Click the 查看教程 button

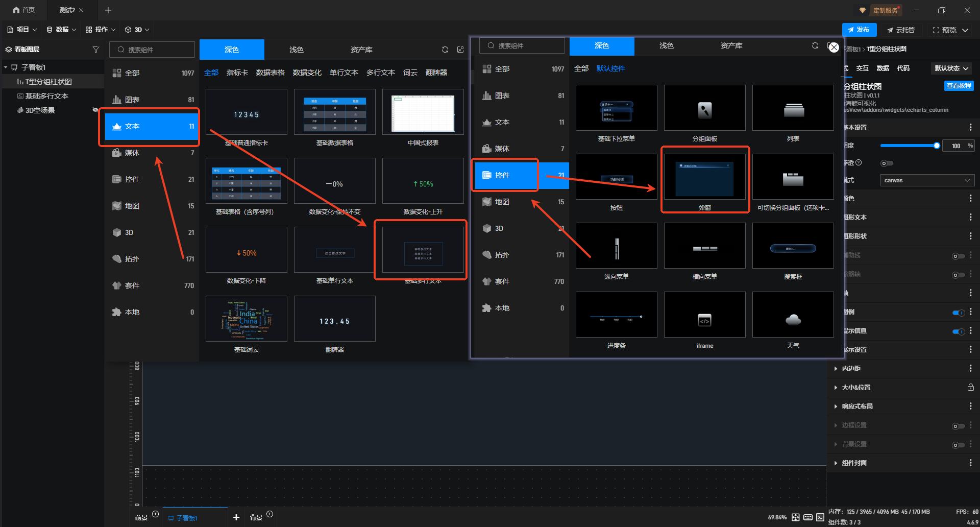tap(959, 86)
